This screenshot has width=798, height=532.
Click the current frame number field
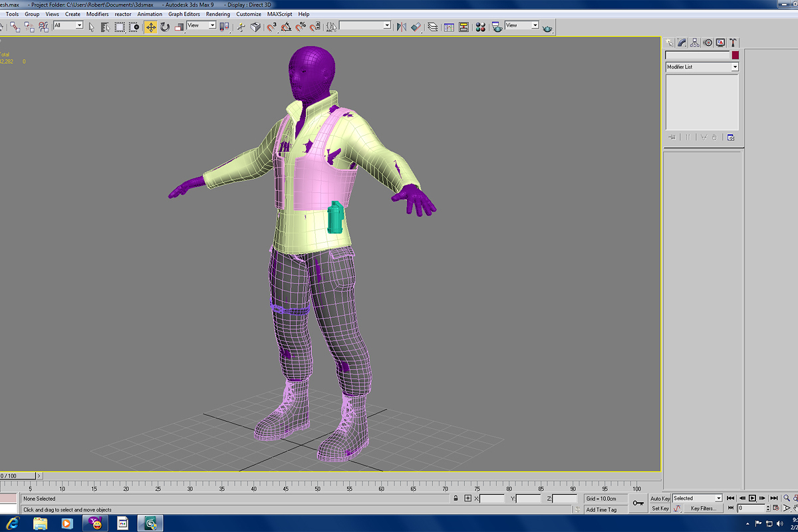[751, 509]
